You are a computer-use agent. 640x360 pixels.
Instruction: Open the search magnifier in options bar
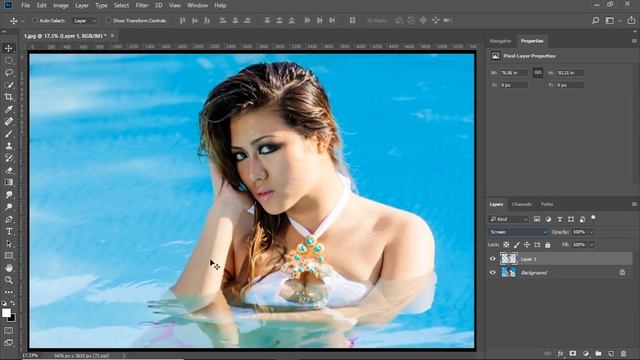(x=596, y=20)
